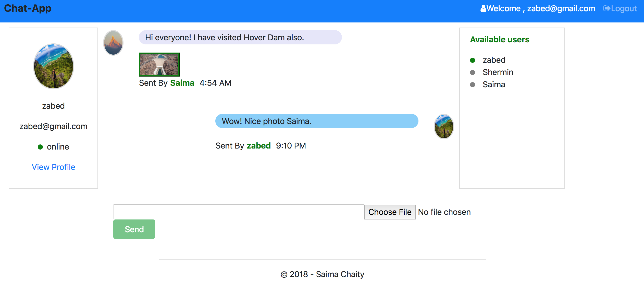Viewport: 644px width, 295px height.
Task: Click the user icon beside Welcome text
Action: pyautogui.click(x=484, y=8)
